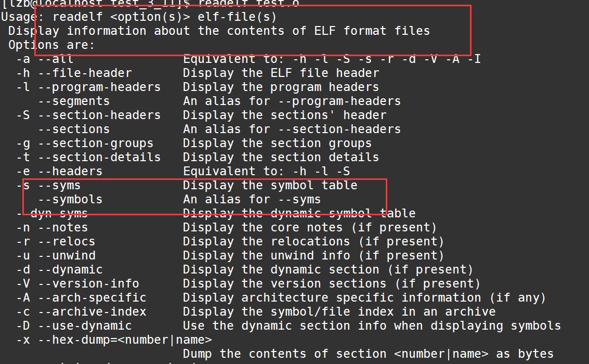Click the --use-dynamic option text
The width and height of the screenshot is (589, 364).
[84, 326]
